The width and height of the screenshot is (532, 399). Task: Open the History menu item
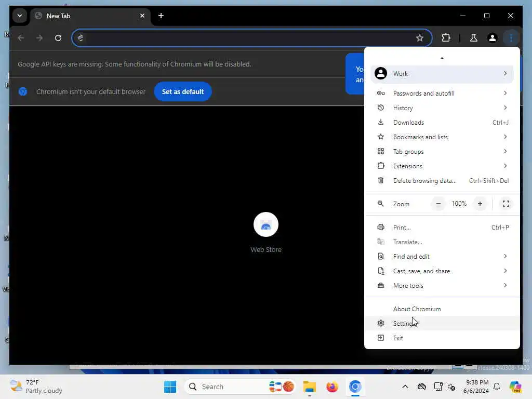pyautogui.click(x=442, y=108)
